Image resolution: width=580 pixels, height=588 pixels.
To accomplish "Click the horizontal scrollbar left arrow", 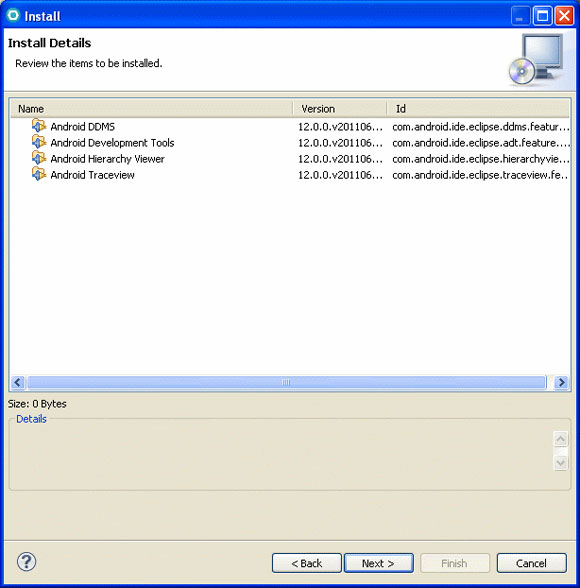I will 18,382.
